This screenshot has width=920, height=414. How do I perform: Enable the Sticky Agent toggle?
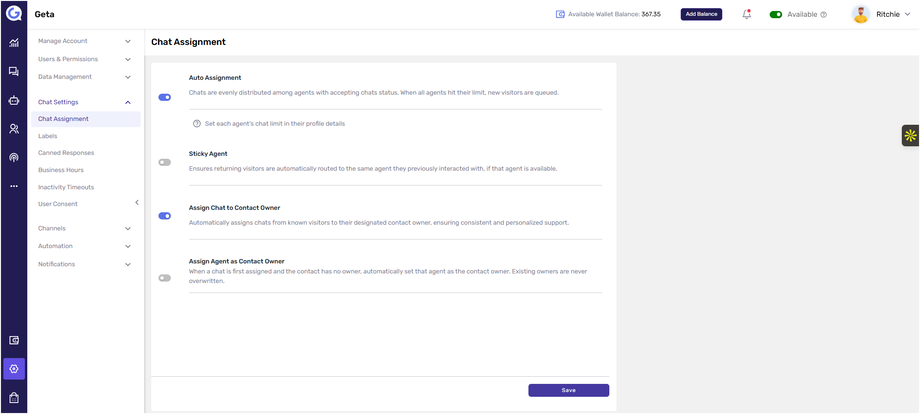(x=165, y=162)
